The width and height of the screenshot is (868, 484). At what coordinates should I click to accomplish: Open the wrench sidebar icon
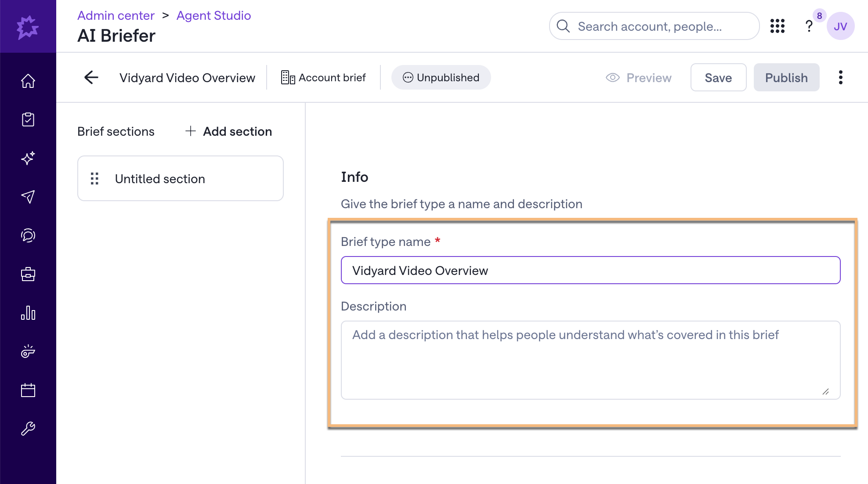tap(28, 429)
